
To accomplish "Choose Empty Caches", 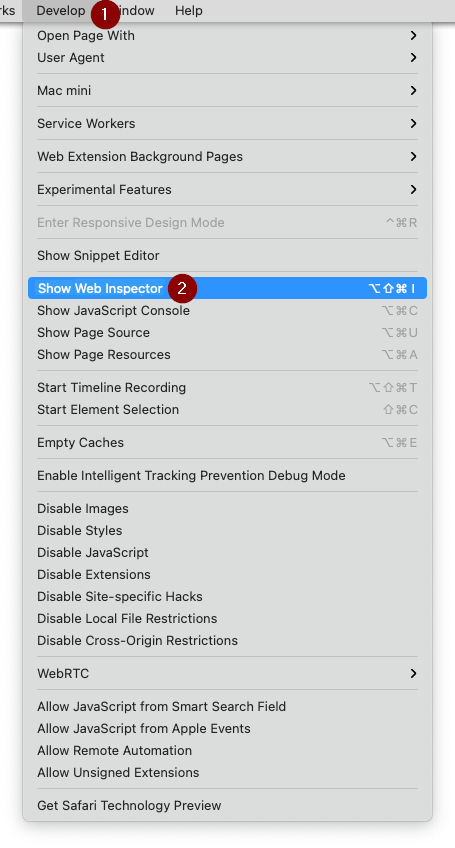I will coord(227,443).
